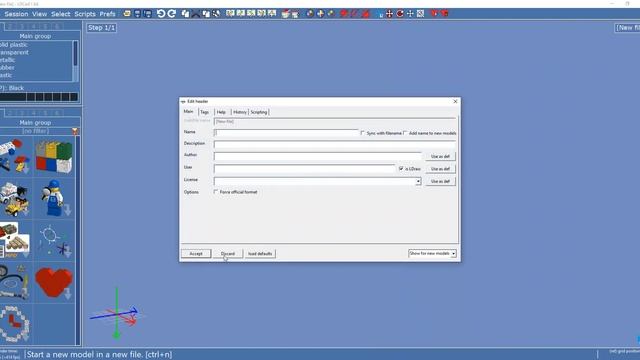Close the Edit header dialog
This screenshot has height=360, width=640.
pyautogui.click(x=456, y=101)
